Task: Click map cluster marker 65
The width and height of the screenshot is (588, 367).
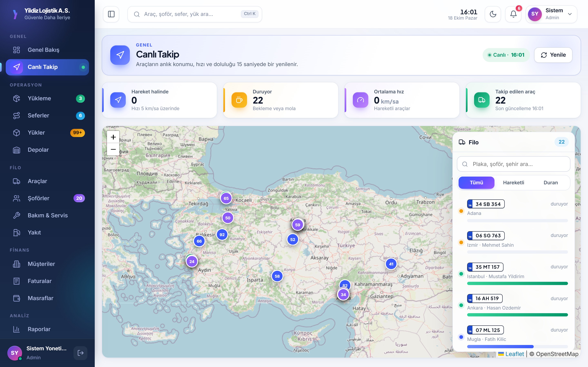Action: tap(226, 198)
